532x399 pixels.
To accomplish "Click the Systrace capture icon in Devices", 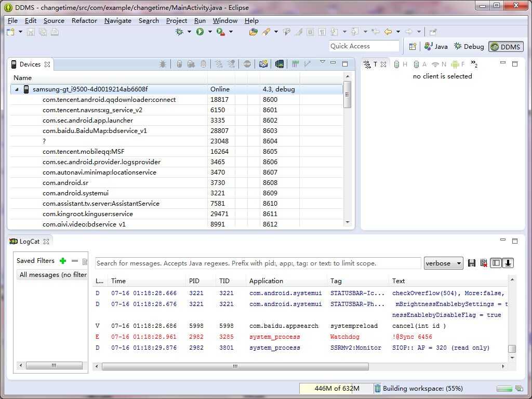I will [296, 64].
